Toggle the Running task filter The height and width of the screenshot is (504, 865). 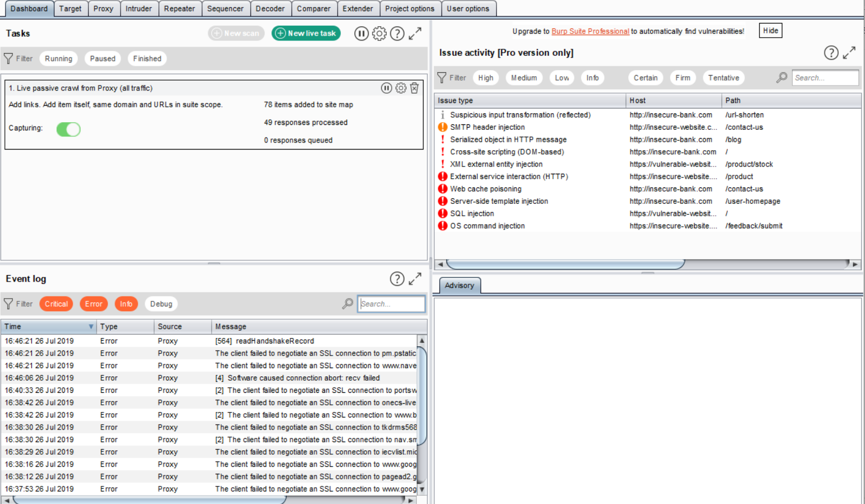pos(59,59)
